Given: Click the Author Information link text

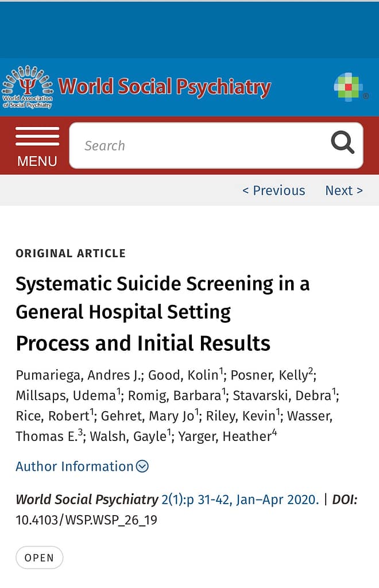Looking at the screenshot, I should point(74,466).
